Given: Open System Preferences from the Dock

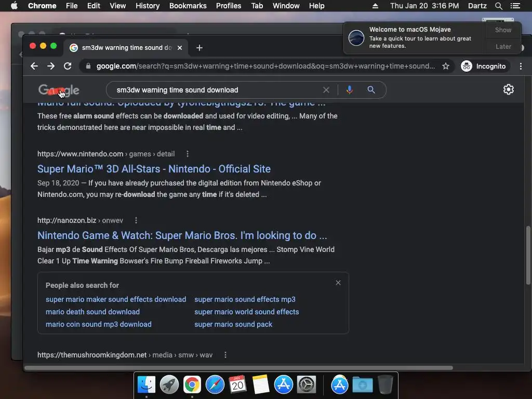Looking at the screenshot, I should 307,385.
